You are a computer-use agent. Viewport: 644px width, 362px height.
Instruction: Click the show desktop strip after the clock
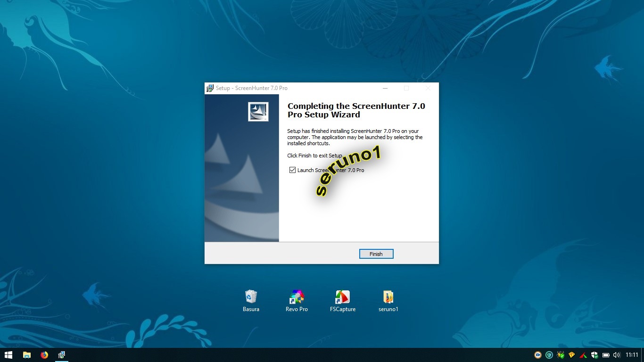[643, 355]
